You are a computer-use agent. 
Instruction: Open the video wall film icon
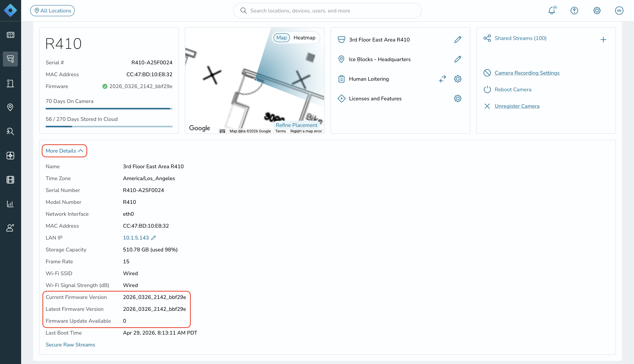(x=10, y=180)
